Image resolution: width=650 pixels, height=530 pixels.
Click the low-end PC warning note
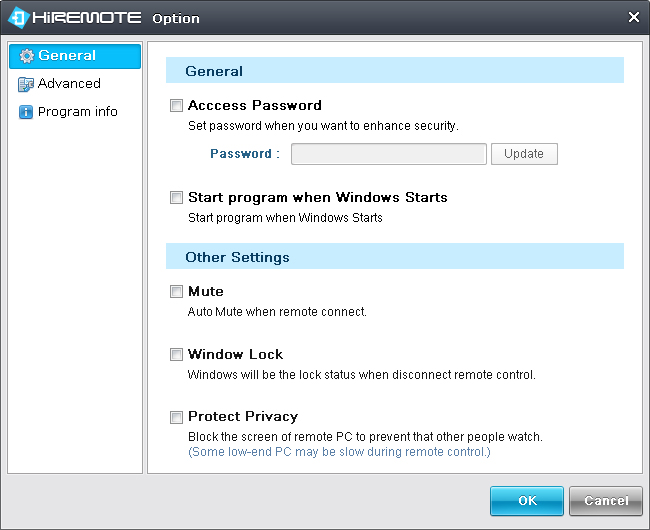tap(339, 452)
